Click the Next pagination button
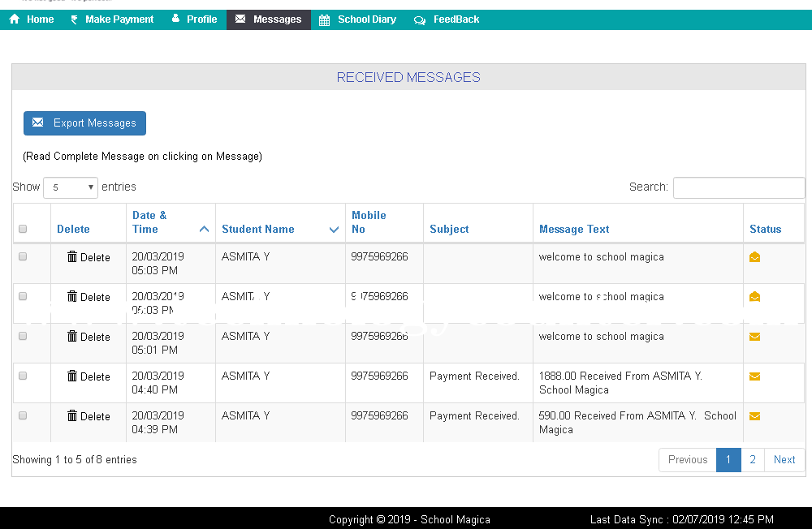 784,460
